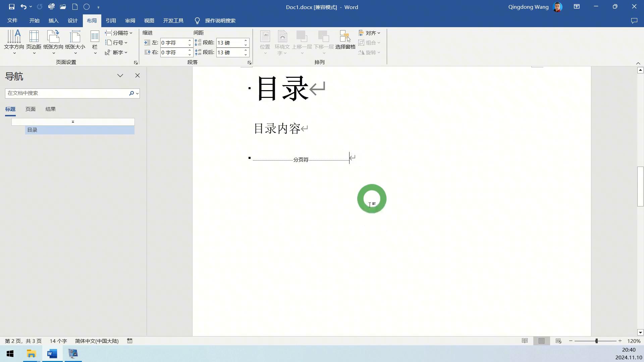Open File Explorer from the taskbar

point(31,354)
